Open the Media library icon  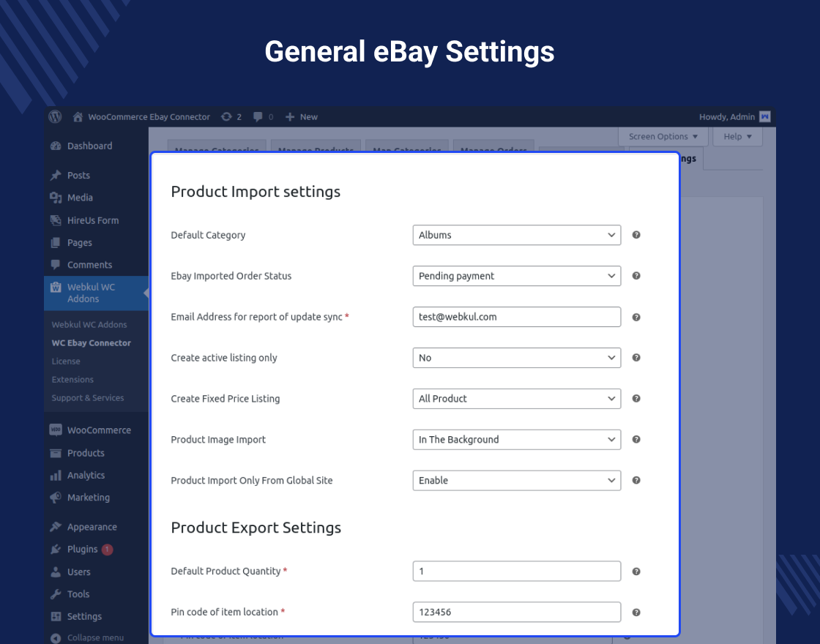56,198
